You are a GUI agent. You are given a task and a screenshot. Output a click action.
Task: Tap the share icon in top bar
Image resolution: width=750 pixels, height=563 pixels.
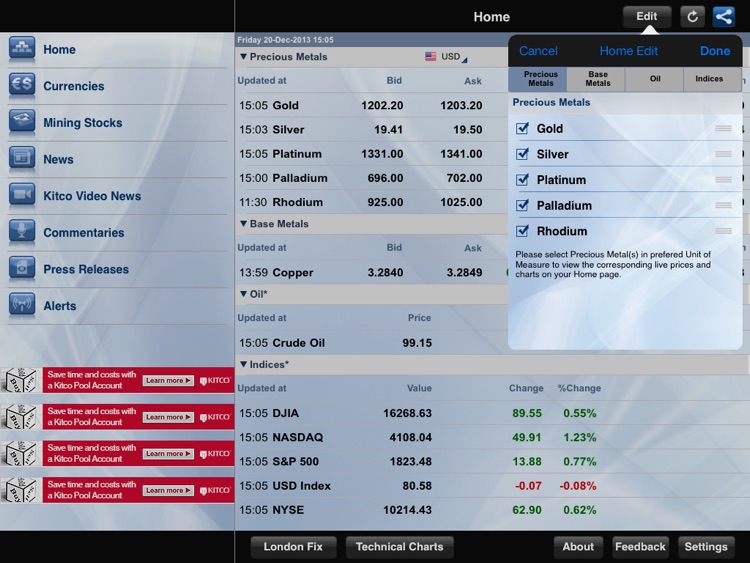tap(724, 17)
